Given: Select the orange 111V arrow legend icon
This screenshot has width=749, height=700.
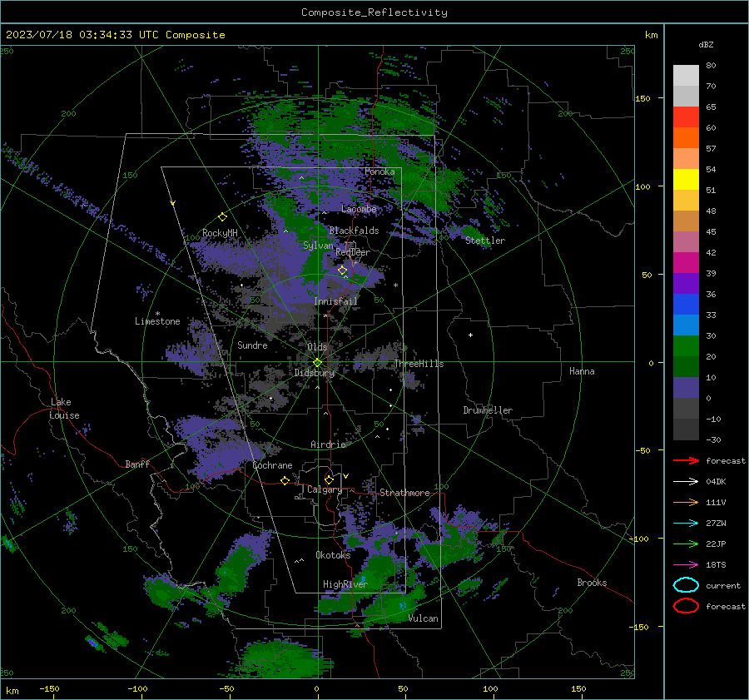Looking at the screenshot, I should [686, 502].
